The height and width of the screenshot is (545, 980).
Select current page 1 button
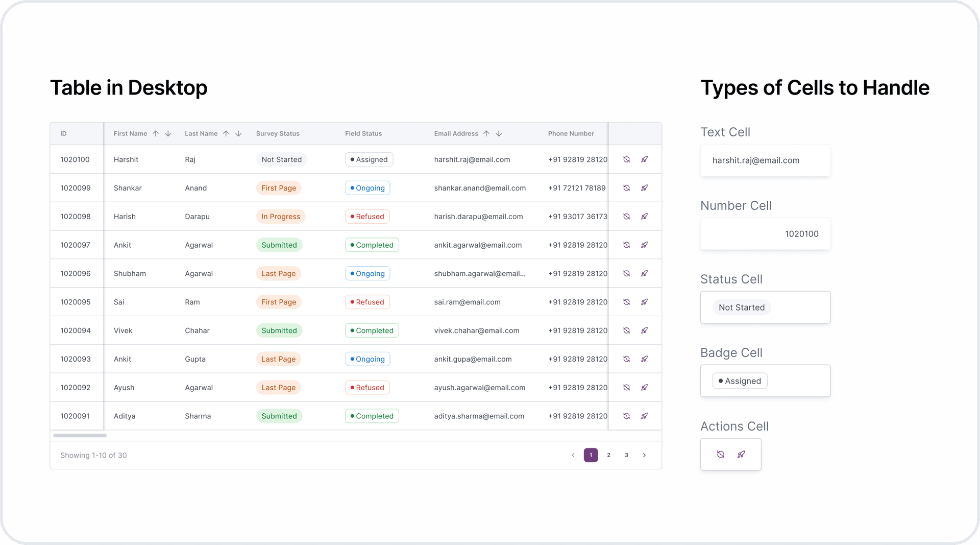pyautogui.click(x=591, y=455)
